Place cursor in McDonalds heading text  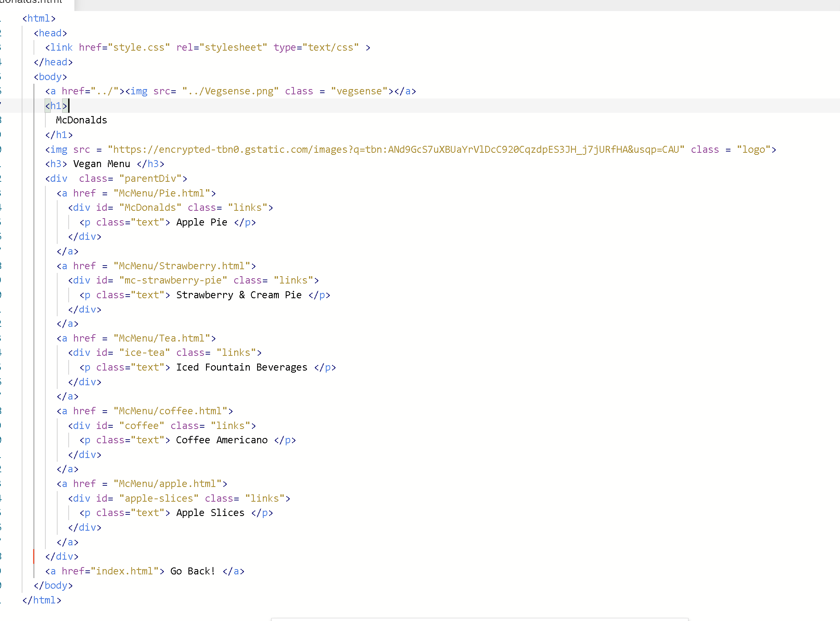click(81, 120)
